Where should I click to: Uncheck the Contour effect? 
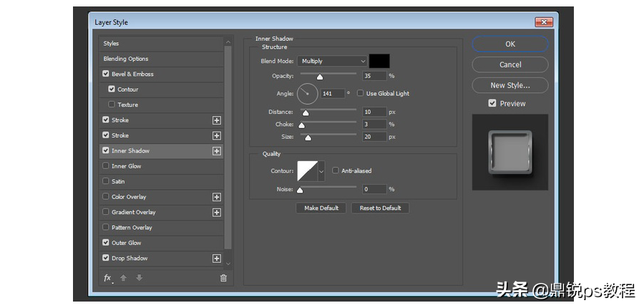[x=112, y=90]
